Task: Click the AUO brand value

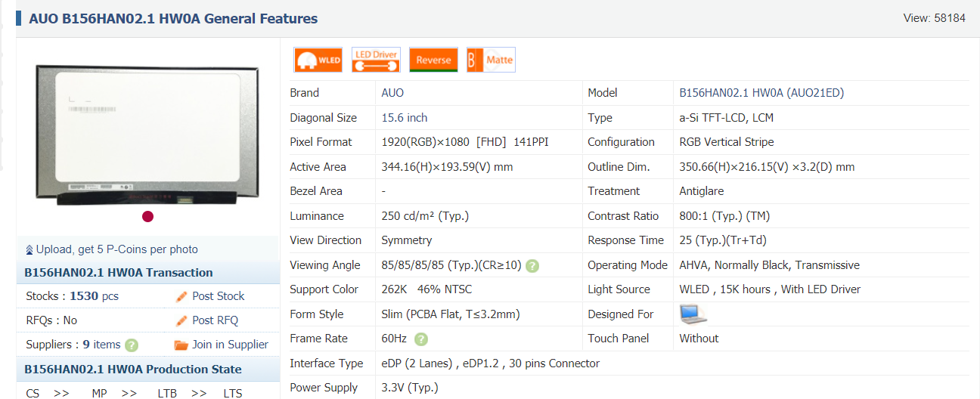Action: (392, 93)
